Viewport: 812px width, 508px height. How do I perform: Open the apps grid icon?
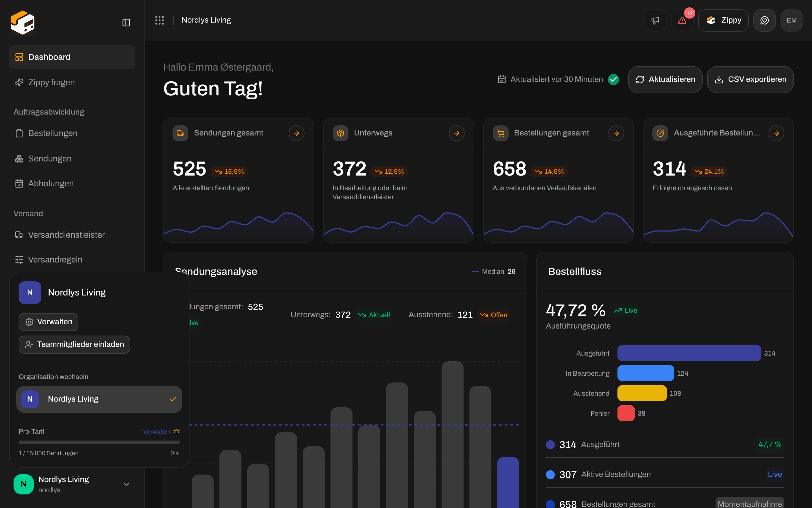159,20
